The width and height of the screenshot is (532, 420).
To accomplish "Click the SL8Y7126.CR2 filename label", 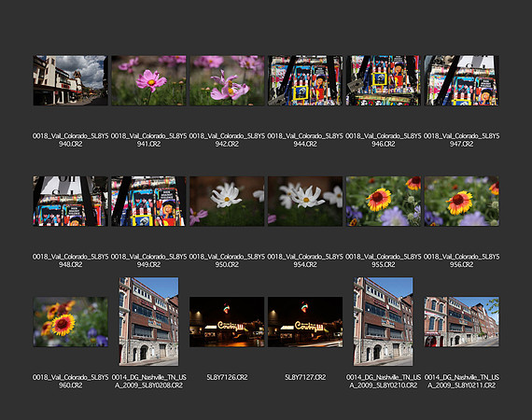I will (227, 377).
